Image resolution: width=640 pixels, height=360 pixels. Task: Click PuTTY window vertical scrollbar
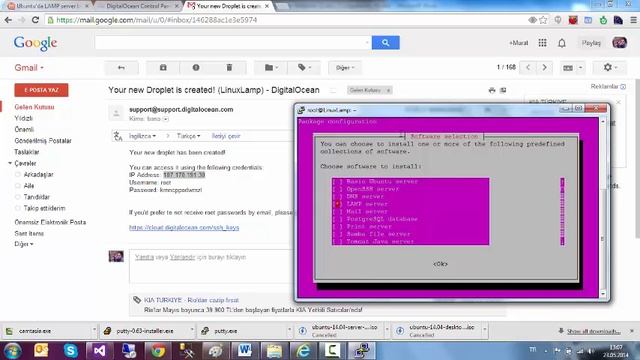point(603,207)
